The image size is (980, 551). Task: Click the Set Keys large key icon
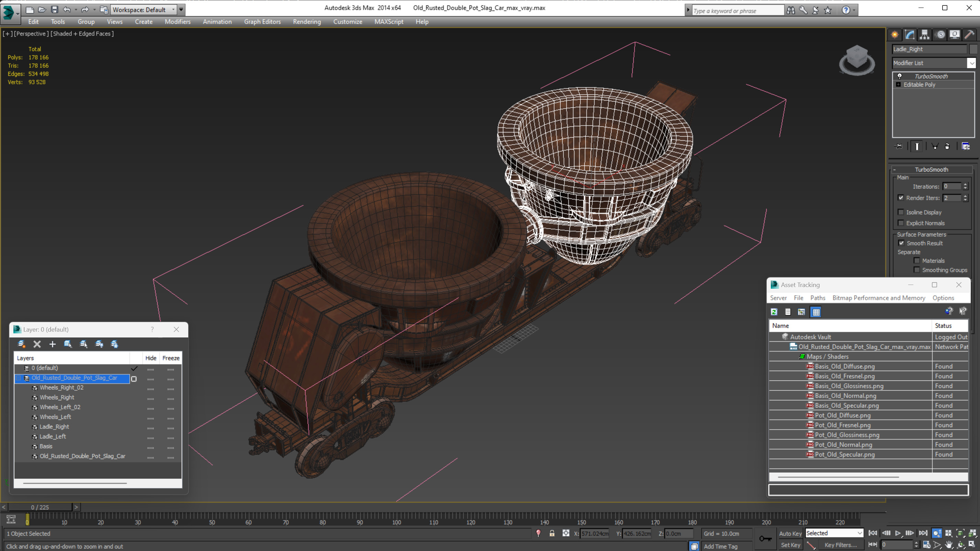(765, 538)
